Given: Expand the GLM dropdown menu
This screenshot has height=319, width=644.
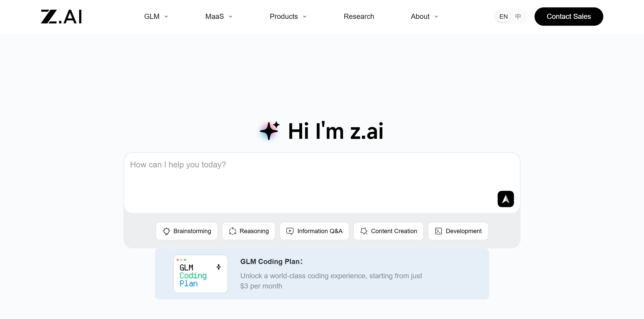Looking at the screenshot, I should (x=156, y=16).
